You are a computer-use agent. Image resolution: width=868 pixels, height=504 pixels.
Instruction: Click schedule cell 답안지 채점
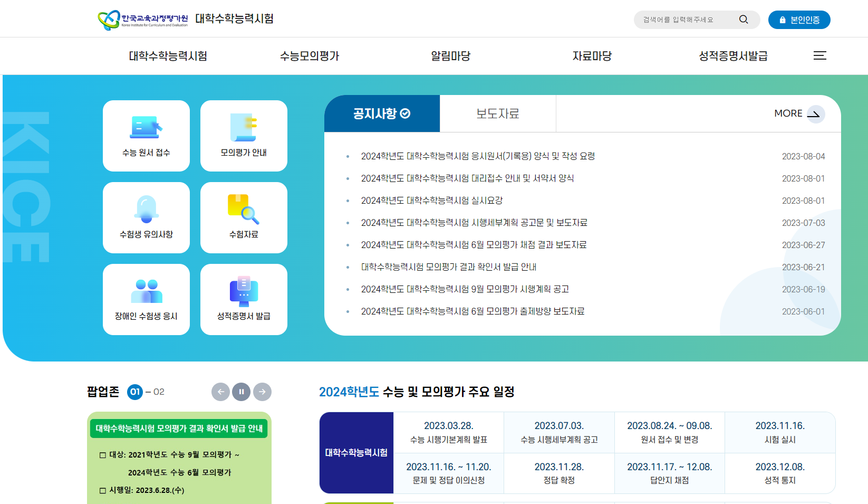670,473
